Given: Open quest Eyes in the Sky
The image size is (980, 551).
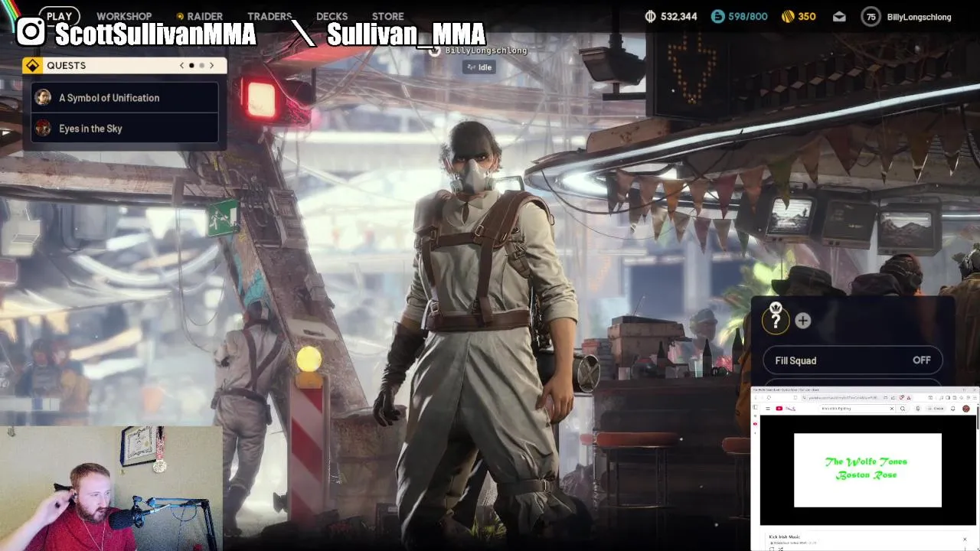Looking at the screenshot, I should coord(126,129).
